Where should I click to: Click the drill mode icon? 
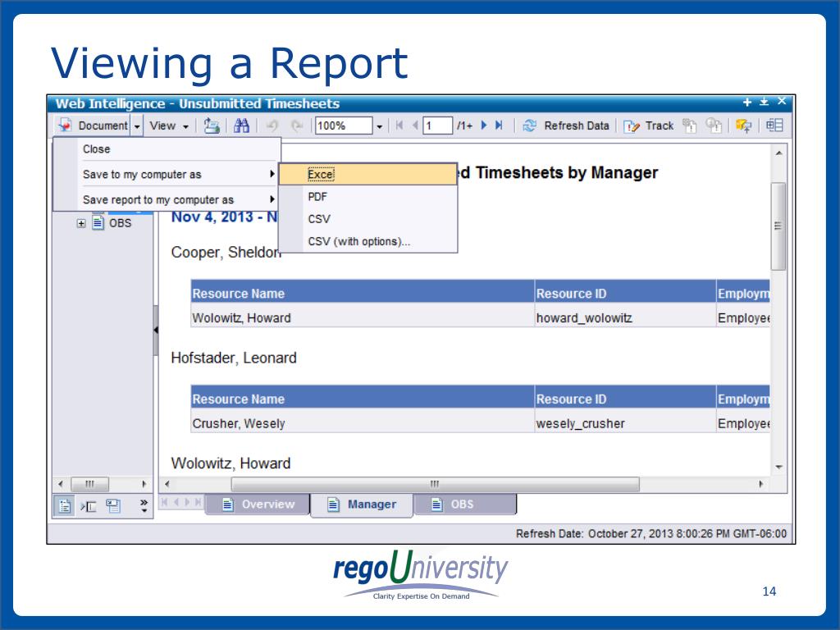[x=743, y=126]
